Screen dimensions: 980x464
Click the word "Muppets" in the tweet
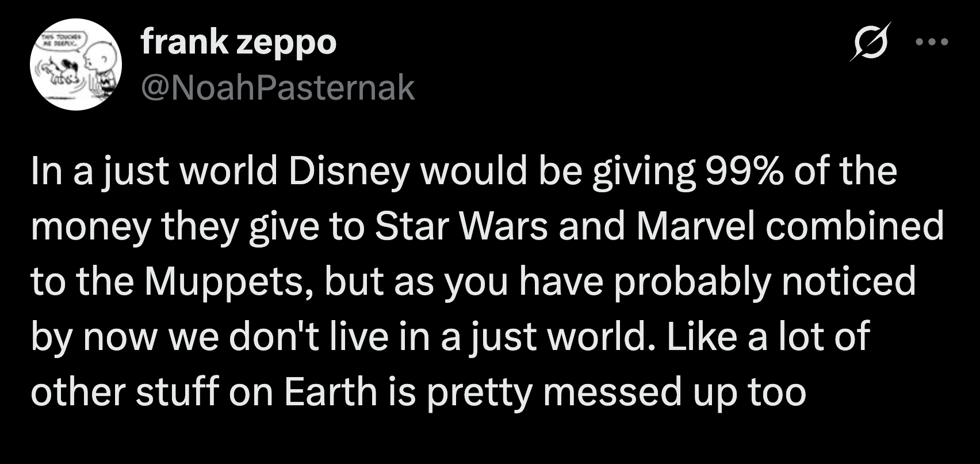tap(228, 282)
